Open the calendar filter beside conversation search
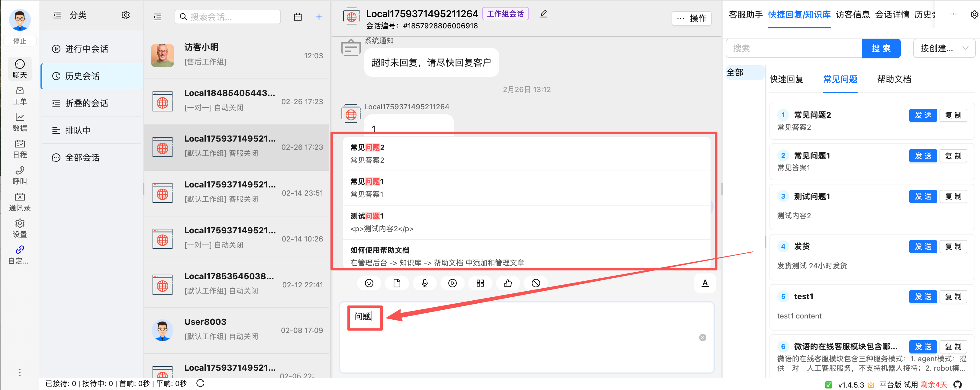This screenshot has height=390, width=980. tap(298, 17)
